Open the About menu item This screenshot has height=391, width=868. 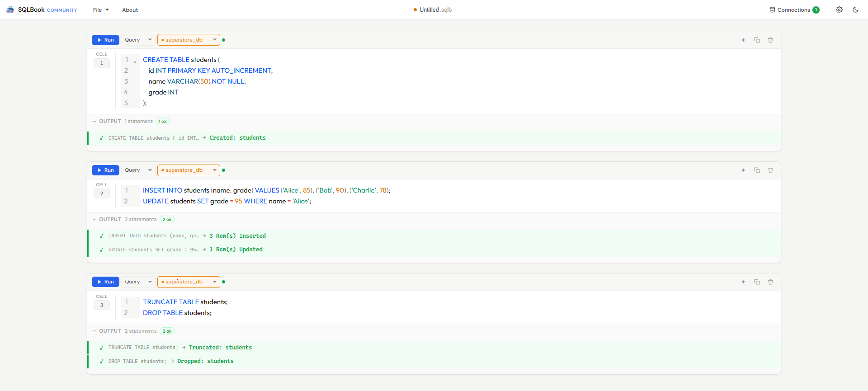point(130,10)
